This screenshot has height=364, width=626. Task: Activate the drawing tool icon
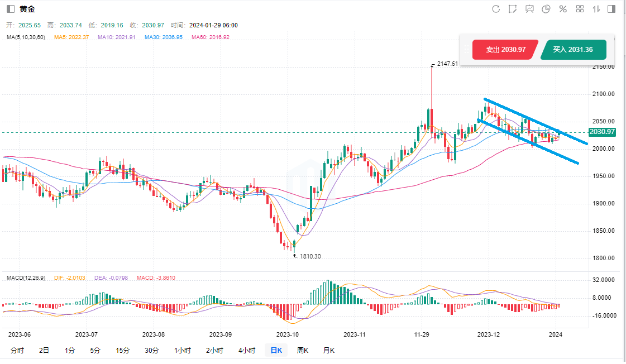click(513, 9)
